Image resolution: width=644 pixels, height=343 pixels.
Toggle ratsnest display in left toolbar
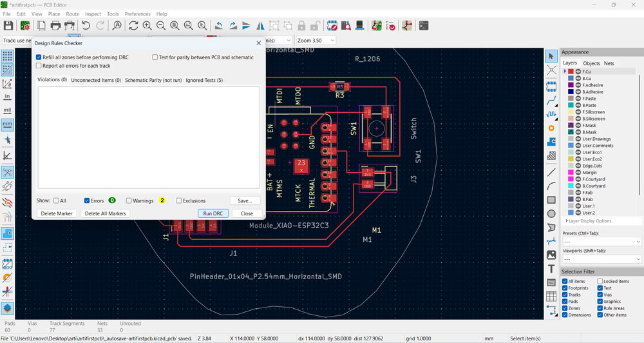click(x=7, y=172)
